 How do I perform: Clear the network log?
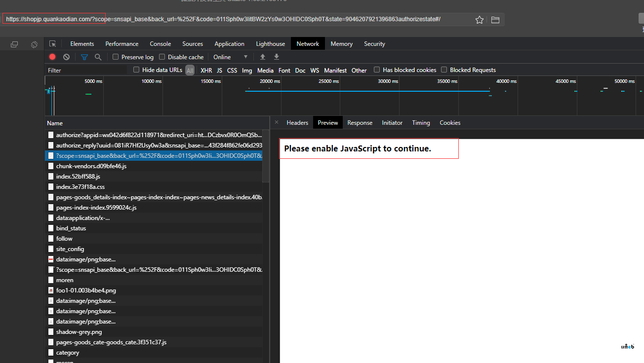(x=66, y=57)
